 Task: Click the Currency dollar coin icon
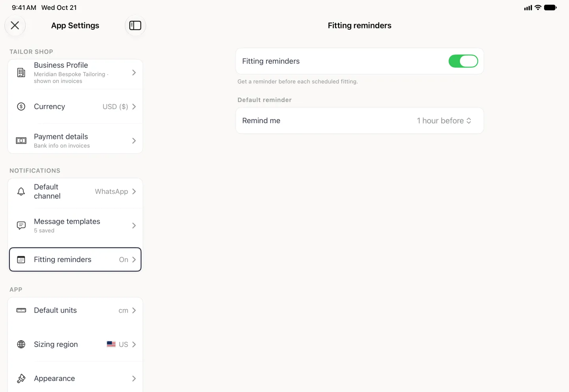click(21, 107)
